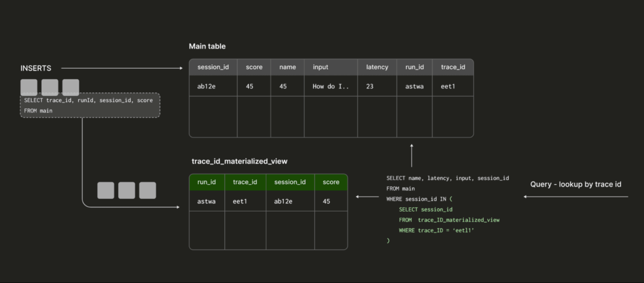Click the green score header in materialized view

click(331, 182)
